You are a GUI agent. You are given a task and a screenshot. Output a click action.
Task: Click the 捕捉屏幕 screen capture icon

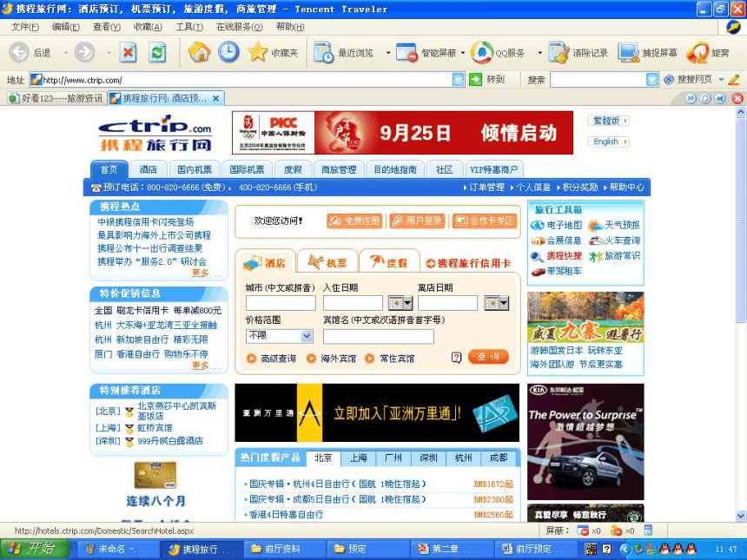(628, 52)
